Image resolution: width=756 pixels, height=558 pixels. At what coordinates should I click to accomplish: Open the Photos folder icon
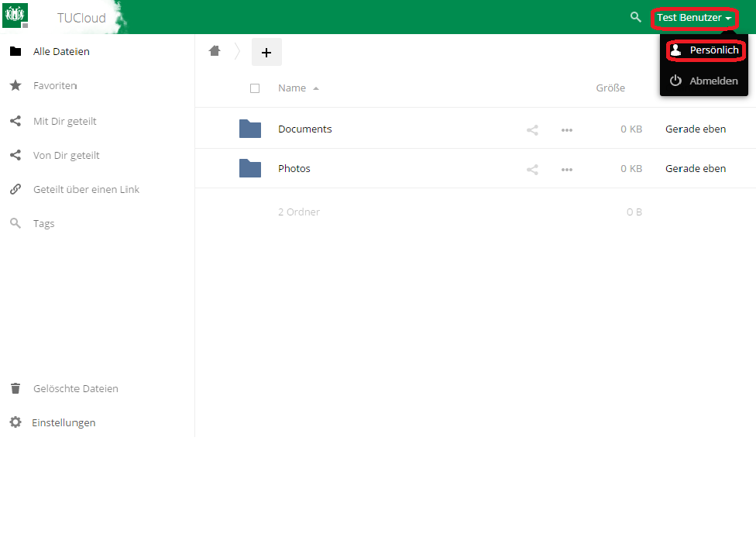250,168
